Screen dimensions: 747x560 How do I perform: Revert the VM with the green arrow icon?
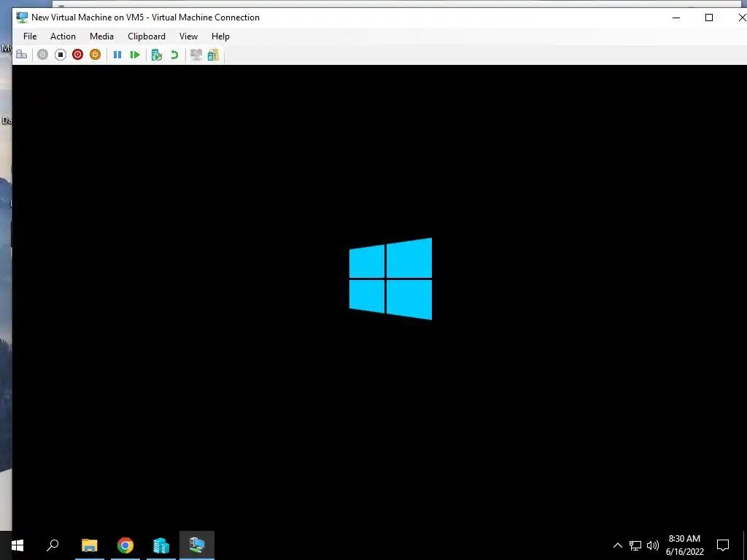coord(174,55)
